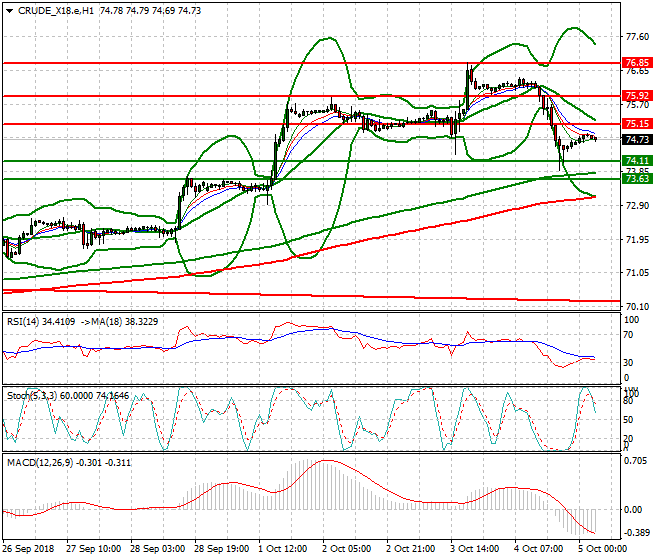Screen dimensions: 660x560
Task: Click the Stochastic 50 level scale value
Action: tap(628, 420)
